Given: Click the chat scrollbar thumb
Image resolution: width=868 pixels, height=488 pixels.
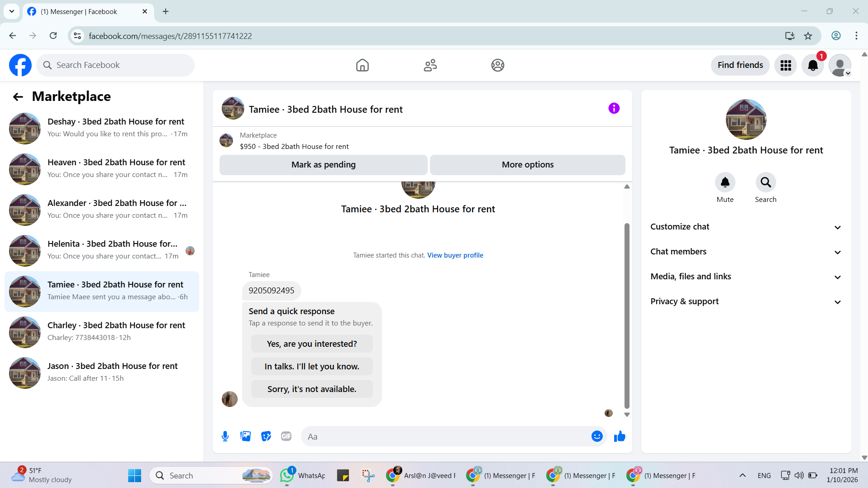Looking at the screenshot, I should [627, 316].
